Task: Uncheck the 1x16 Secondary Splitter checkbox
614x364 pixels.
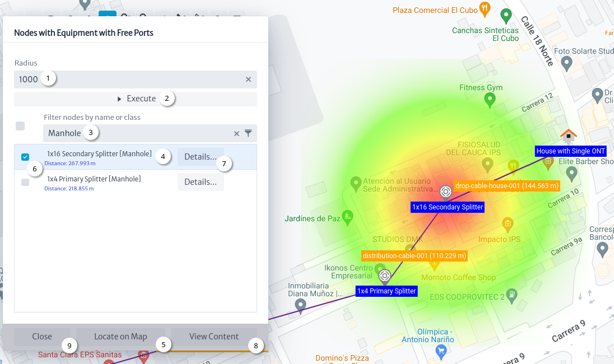Action: pos(25,157)
